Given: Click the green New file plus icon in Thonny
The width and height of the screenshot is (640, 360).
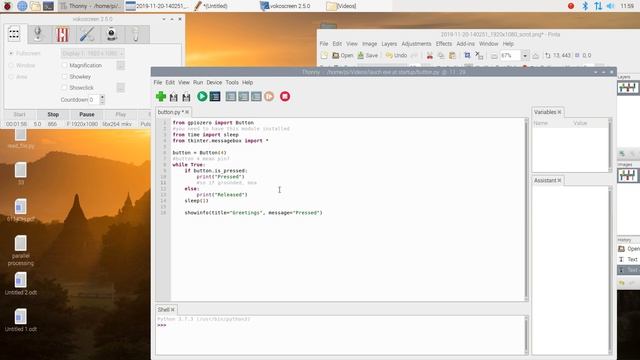Looking at the screenshot, I should pyautogui.click(x=161, y=96).
